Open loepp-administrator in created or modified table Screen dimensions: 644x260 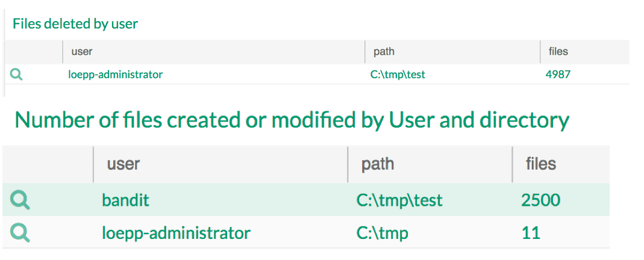click(176, 233)
